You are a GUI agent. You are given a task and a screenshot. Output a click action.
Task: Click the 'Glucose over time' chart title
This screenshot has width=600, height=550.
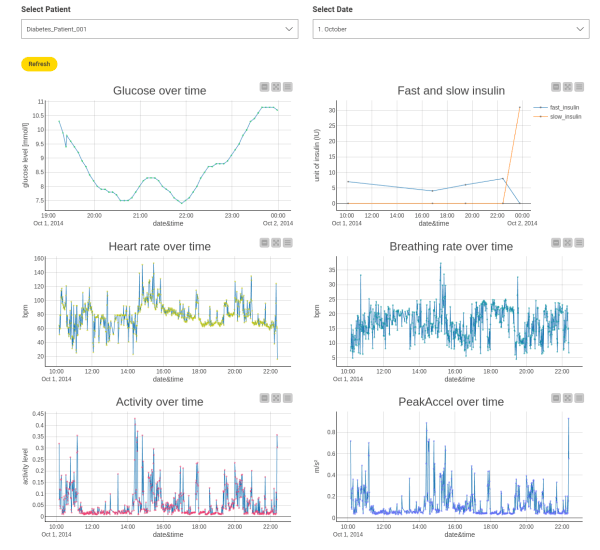(x=160, y=91)
